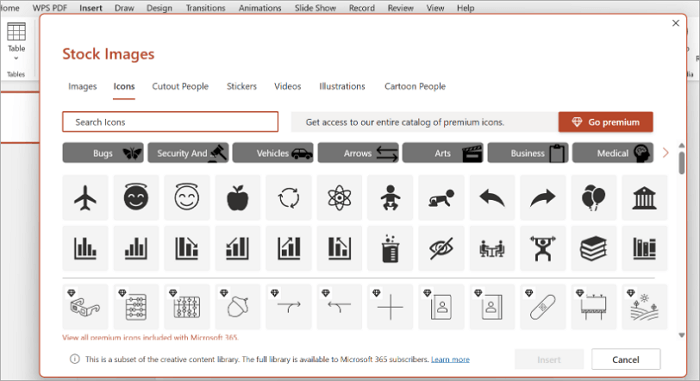Open the Design ribbon tab
700x381 pixels.
(159, 8)
